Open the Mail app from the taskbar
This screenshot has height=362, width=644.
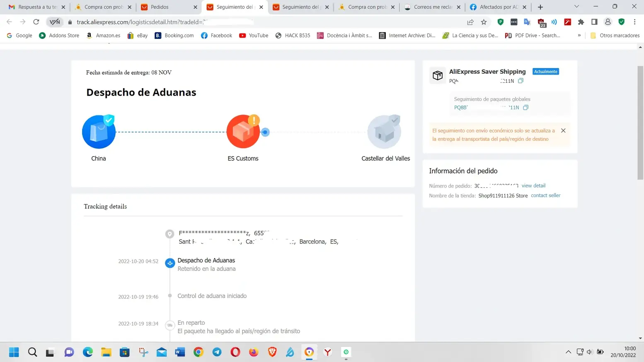click(162, 352)
